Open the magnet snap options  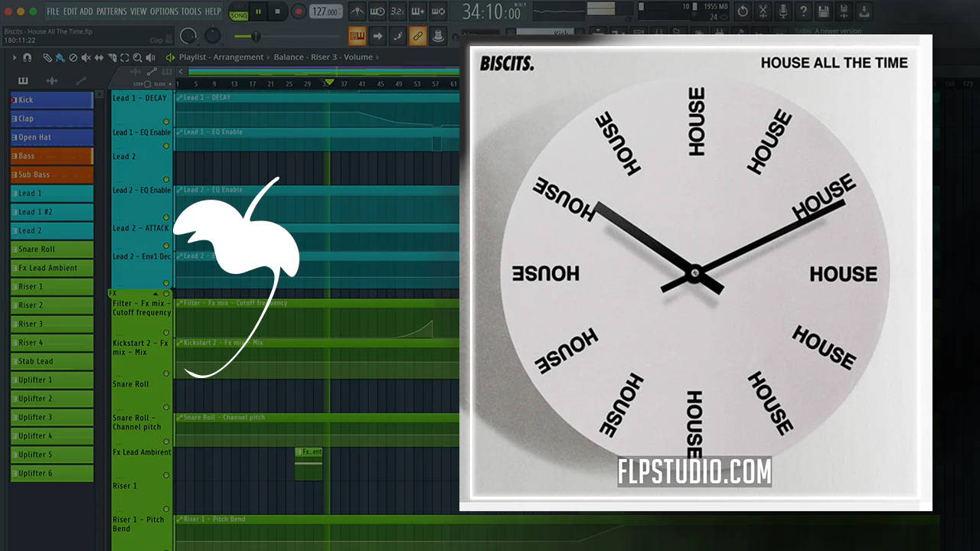click(x=28, y=57)
